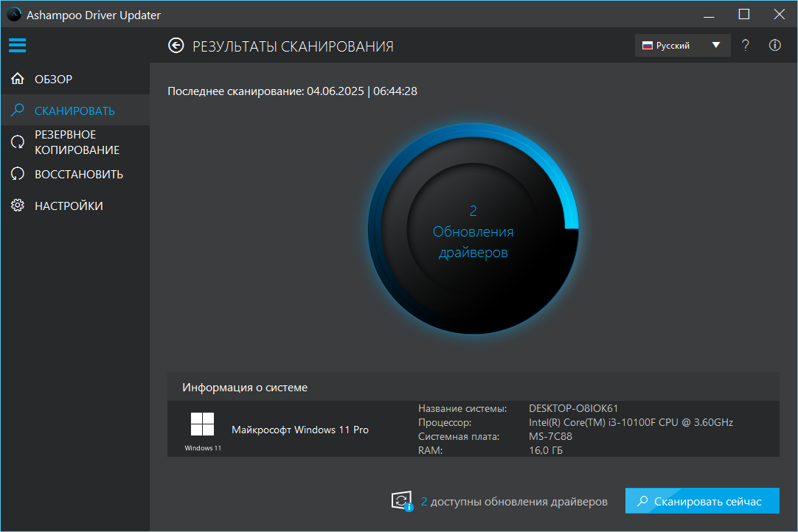Maximize the Ashampoo Driver Updater window
The width and height of the screenshot is (798, 532).
pos(744,14)
